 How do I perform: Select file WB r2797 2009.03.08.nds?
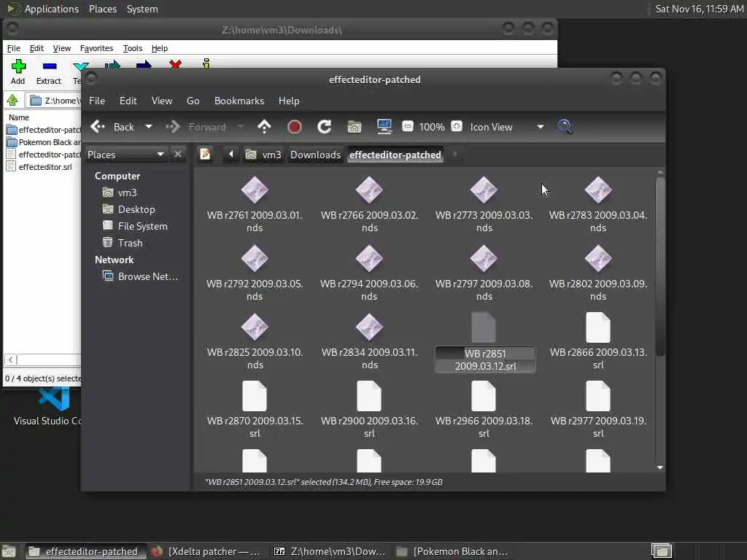(484, 273)
